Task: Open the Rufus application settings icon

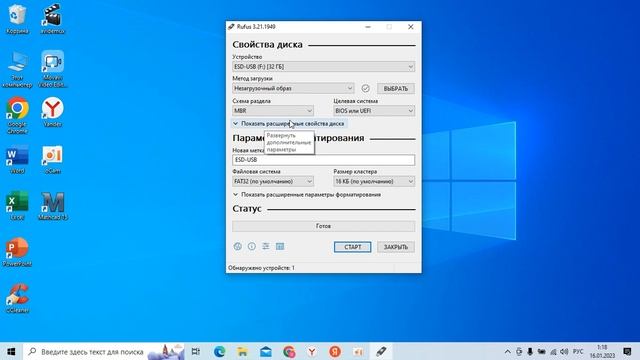Action: click(266, 247)
